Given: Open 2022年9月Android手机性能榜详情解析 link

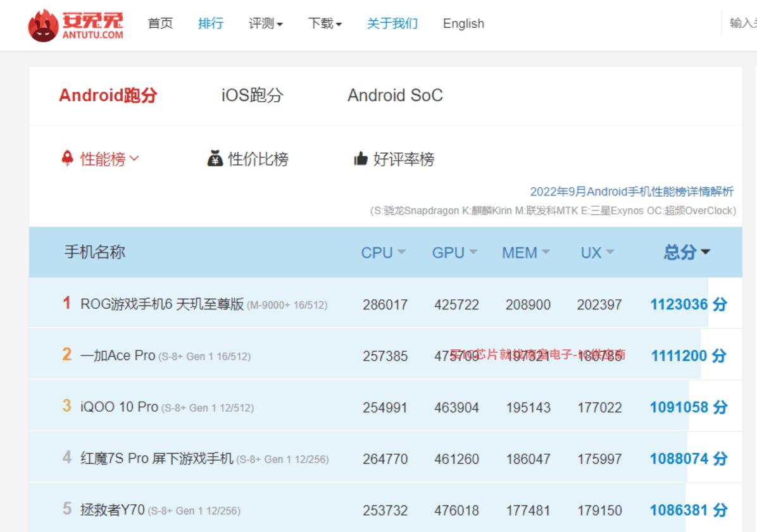Looking at the screenshot, I should [632, 192].
